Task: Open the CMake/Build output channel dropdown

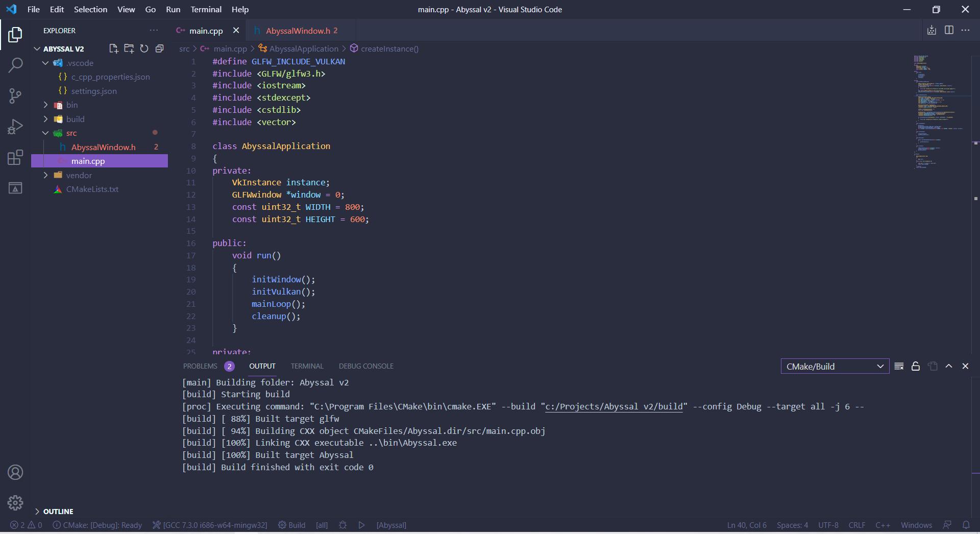Action: 835,366
